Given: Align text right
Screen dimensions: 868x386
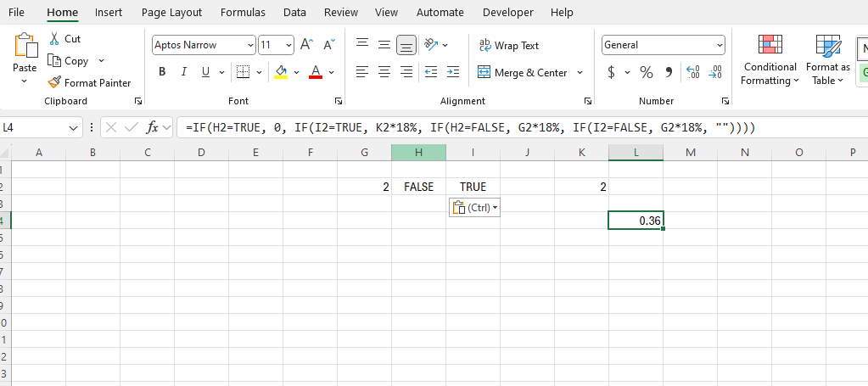Looking at the screenshot, I should click(x=406, y=72).
